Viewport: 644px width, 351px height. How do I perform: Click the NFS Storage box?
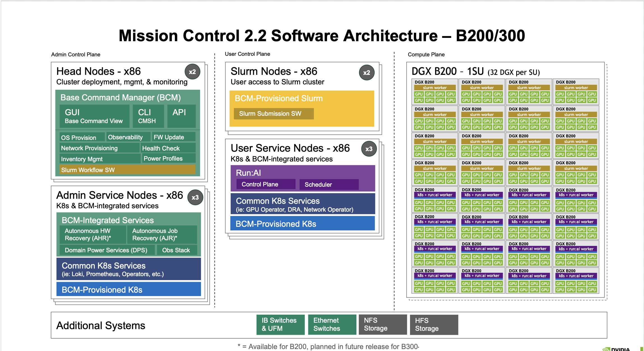click(383, 324)
